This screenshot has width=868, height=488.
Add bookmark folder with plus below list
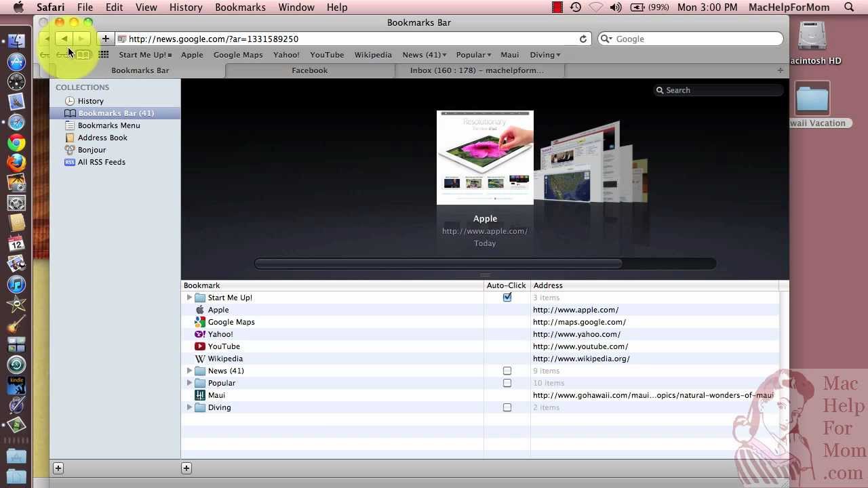(186, 468)
